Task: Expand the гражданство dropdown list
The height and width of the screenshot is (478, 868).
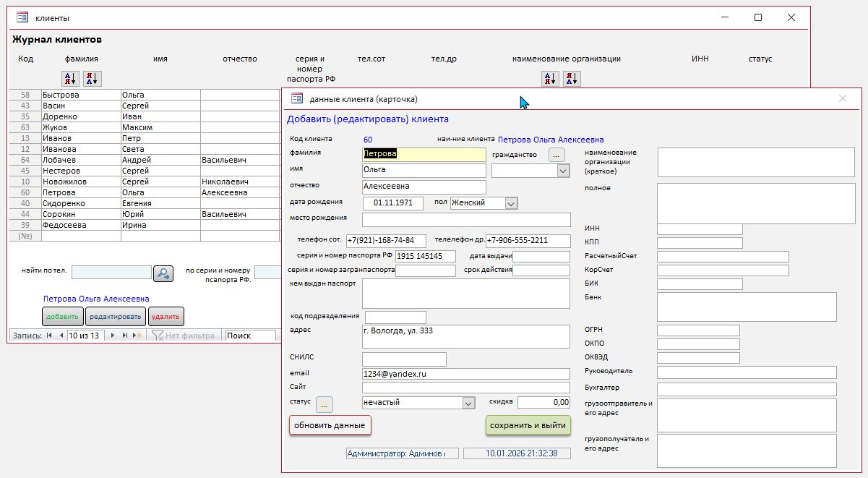Action: pos(564,171)
